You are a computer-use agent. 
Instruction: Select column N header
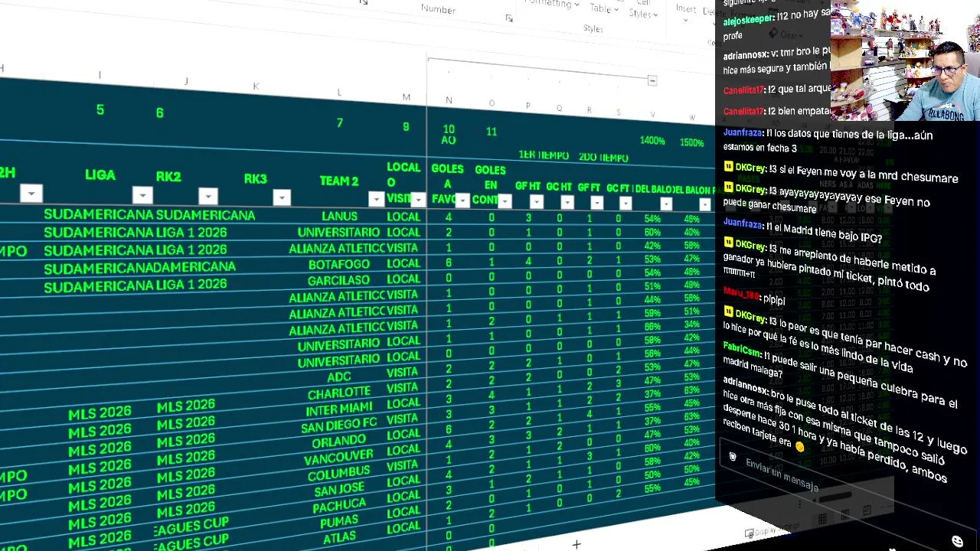449,100
